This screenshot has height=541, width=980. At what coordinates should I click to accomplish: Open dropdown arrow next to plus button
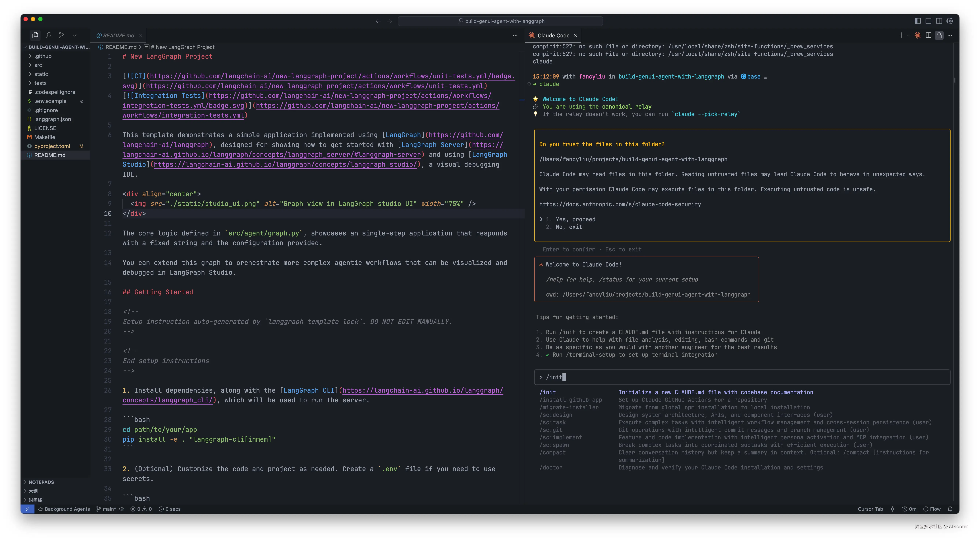pyautogui.click(x=908, y=35)
